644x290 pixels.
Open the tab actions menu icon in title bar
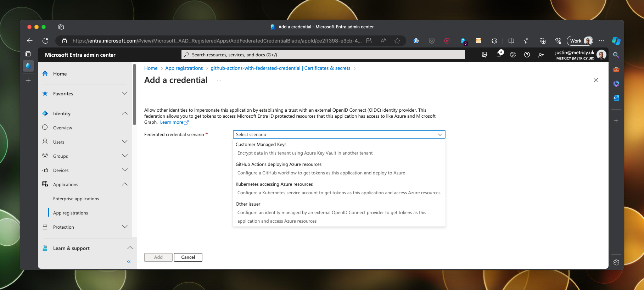tap(61, 27)
